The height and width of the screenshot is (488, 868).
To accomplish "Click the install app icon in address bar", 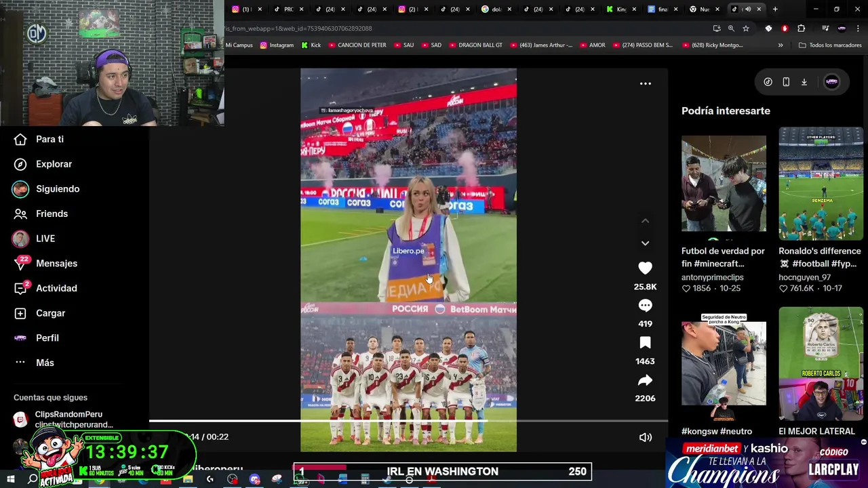I will pos(717,28).
